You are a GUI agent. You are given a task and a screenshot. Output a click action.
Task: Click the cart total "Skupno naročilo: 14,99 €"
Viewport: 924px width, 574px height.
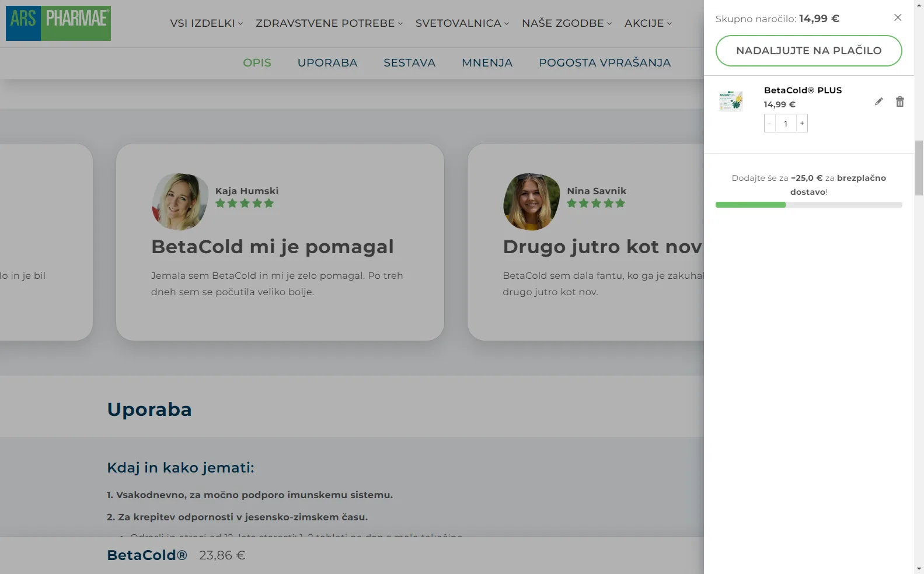777,19
